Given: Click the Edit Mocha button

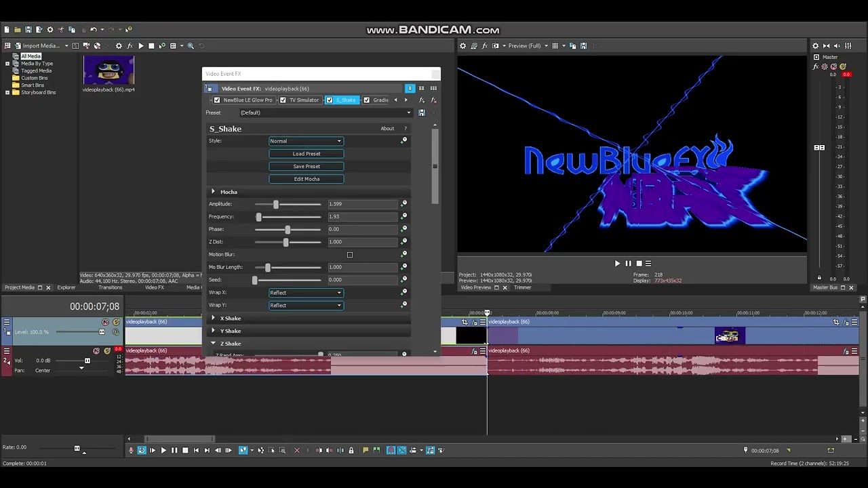Looking at the screenshot, I should click(307, 179).
